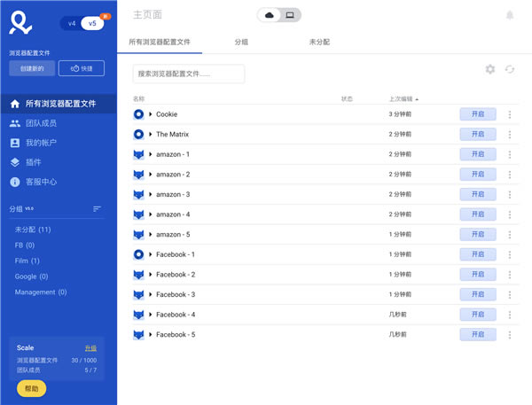Refresh the profile list
The width and height of the screenshot is (532, 405).
(510, 69)
